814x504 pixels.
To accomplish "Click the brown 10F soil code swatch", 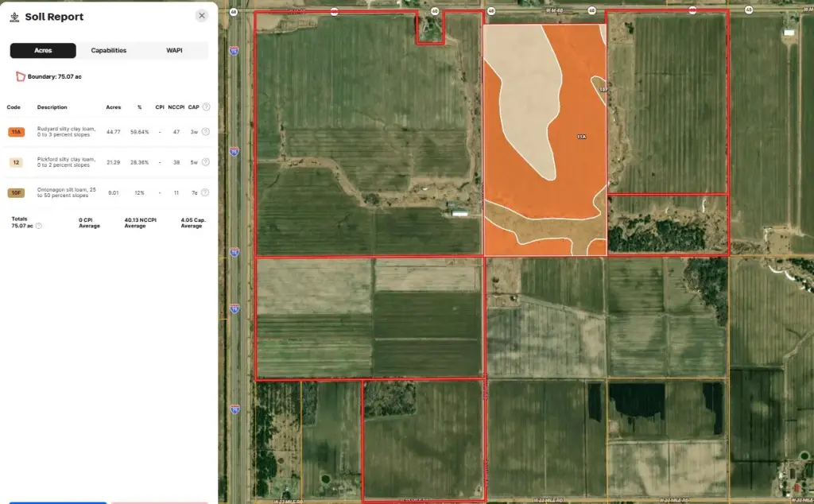I will click(16, 192).
